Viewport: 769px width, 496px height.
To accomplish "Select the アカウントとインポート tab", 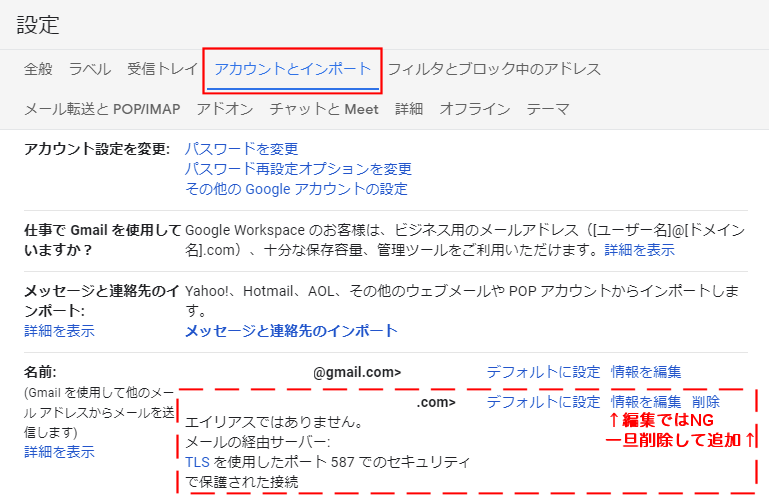I will (292, 69).
